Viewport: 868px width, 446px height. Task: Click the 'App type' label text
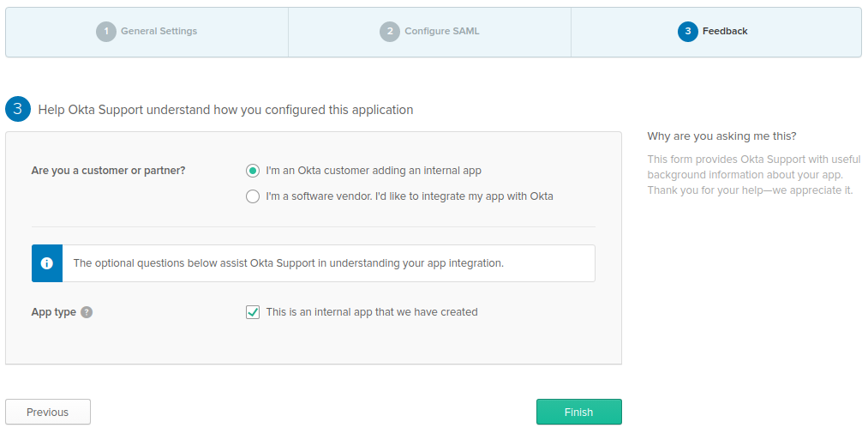[x=54, y=312]
